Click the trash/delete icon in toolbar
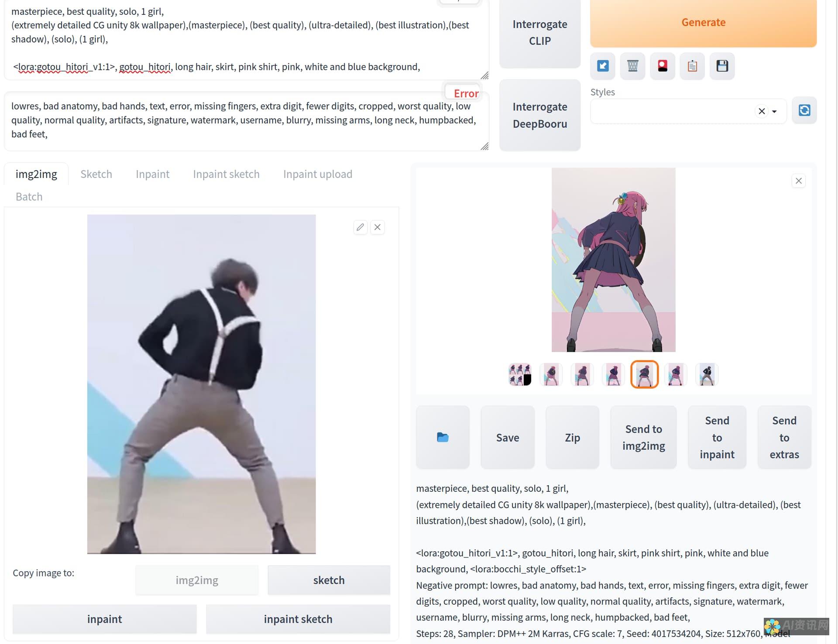 (632, 65)
